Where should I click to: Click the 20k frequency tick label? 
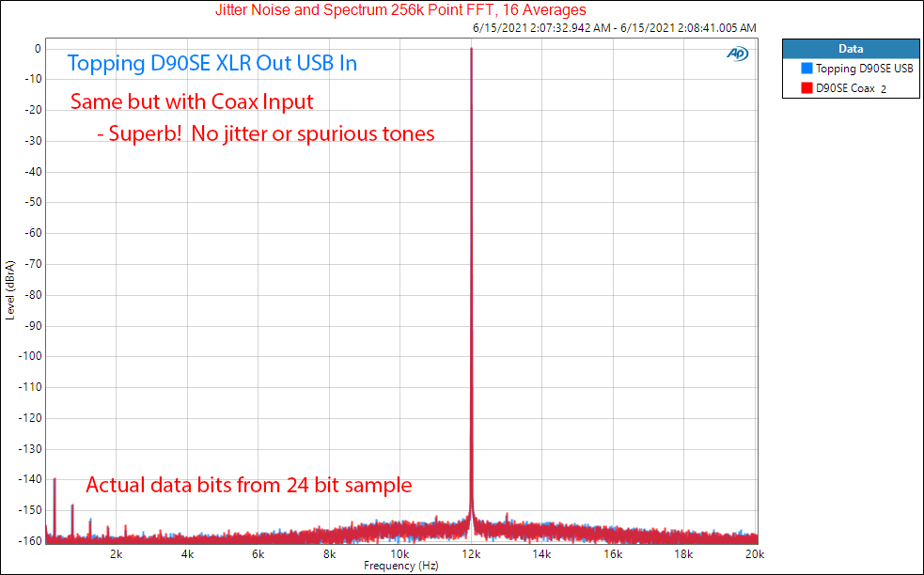coord(755,553)
